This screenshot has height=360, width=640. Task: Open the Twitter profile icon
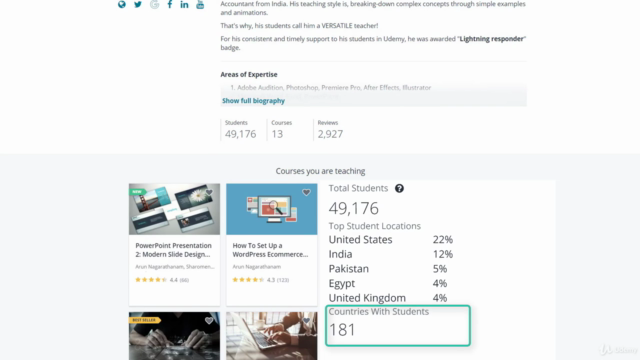coord(138,4)
